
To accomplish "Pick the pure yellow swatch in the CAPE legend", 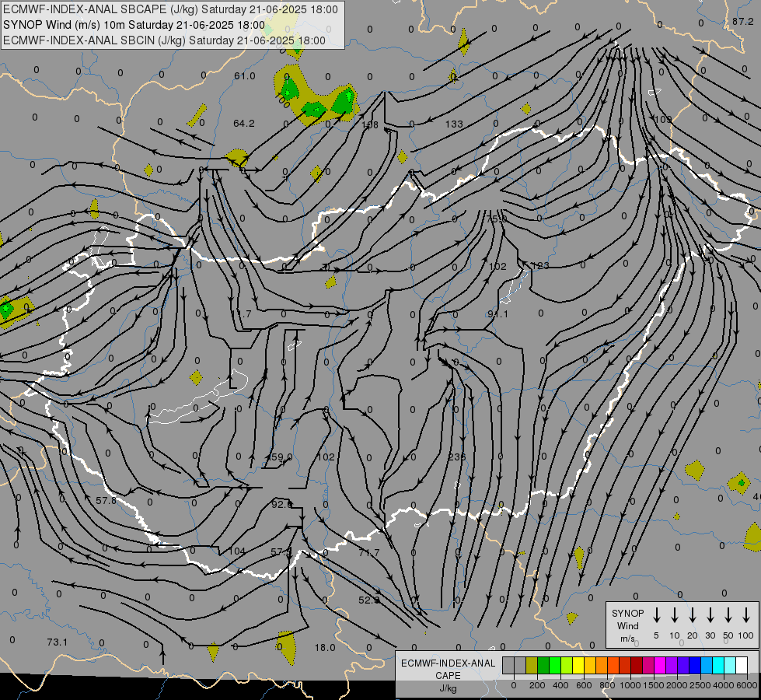I will pyautogui.click(x=578, y=665).
